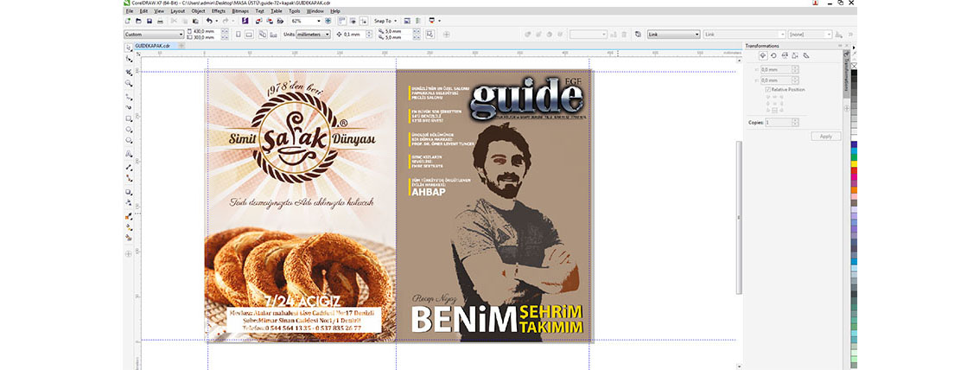The height and width of the screenshot is (370, 980).
Task: Open the Rotate transformation mode
Action: [x=773, y=55]
